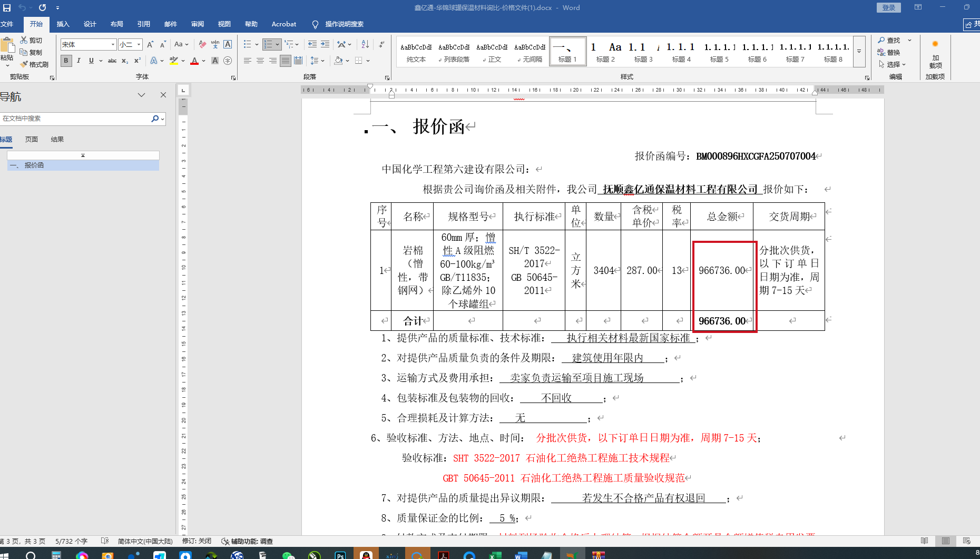Click the Copy (复制) button
This screenshot has width=980, height=559.
[x=31, y=52]
